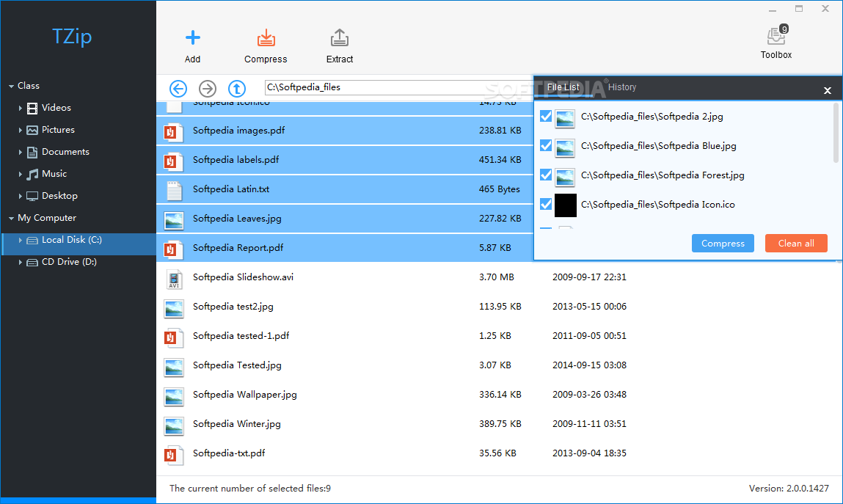Go up one folder level icon
Viewport: 843px width, 504px height.
(236, 88)
